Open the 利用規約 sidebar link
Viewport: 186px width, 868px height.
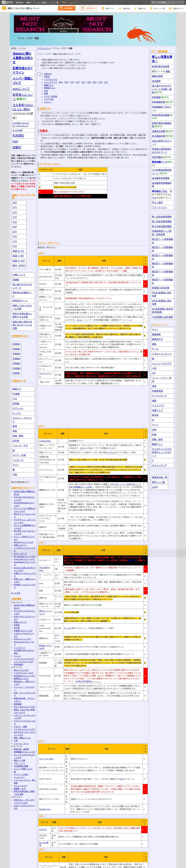coord(18,135)
